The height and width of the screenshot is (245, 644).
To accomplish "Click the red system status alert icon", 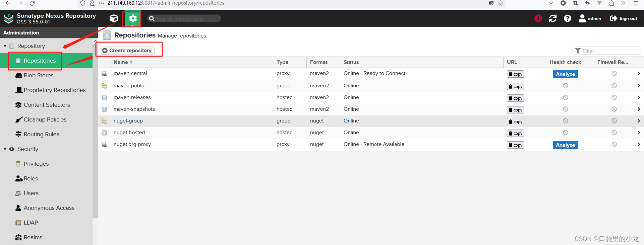I will point(538,18).
